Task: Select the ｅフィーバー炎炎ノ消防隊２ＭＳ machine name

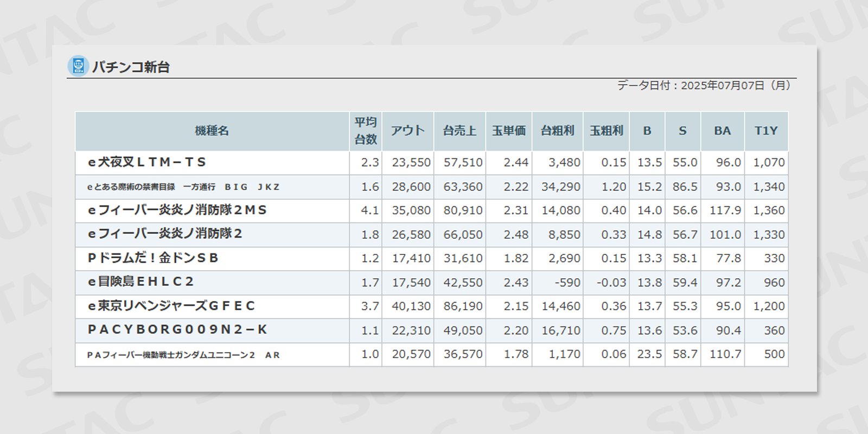Action: tap(177, 210)
